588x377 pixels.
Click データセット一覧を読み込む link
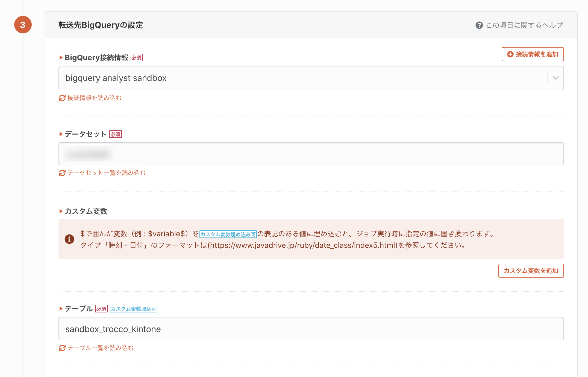(106, 173)
